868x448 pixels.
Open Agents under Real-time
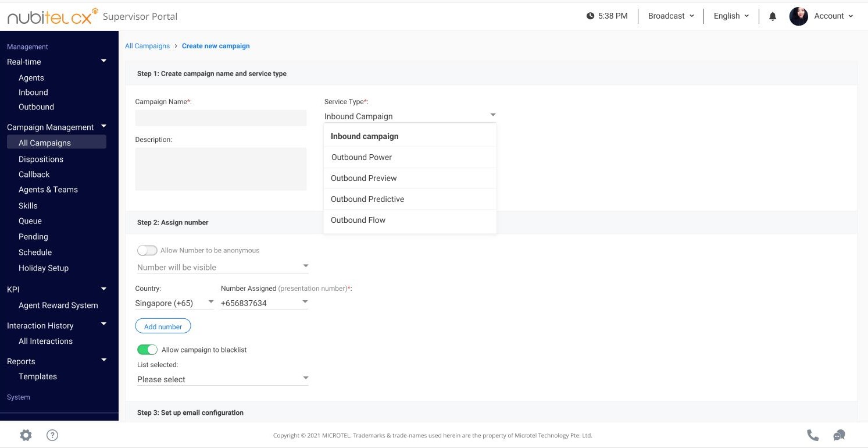pyautogui.click(x=31, y=78)
